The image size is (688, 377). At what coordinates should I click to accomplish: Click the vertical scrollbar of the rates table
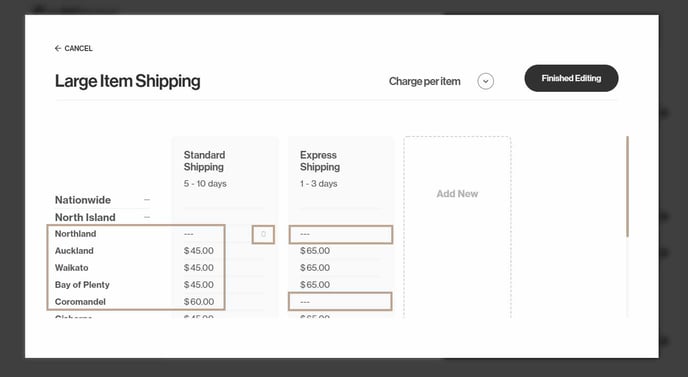click(627, 187)
